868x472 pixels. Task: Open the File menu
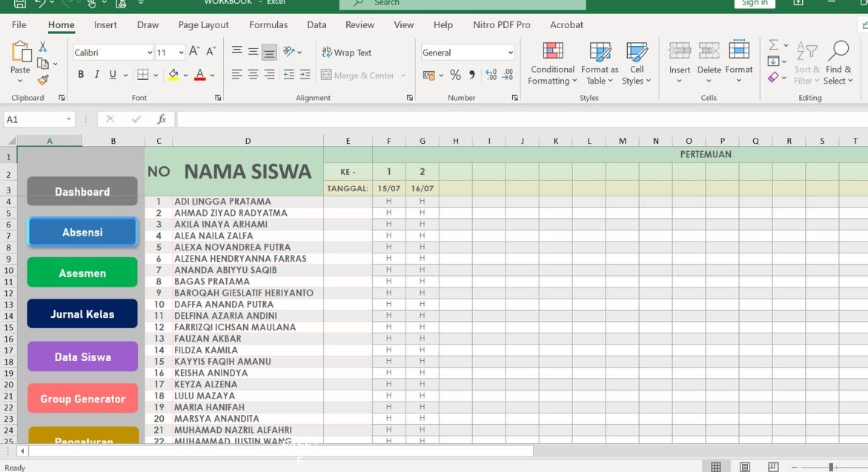(x=19, y=25)
